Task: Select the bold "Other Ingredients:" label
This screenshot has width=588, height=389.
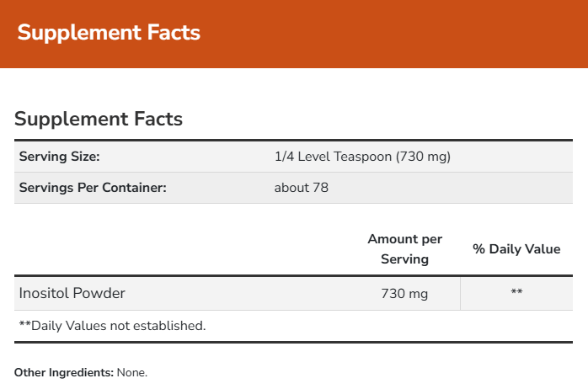Action: click(x=64, y=371)
